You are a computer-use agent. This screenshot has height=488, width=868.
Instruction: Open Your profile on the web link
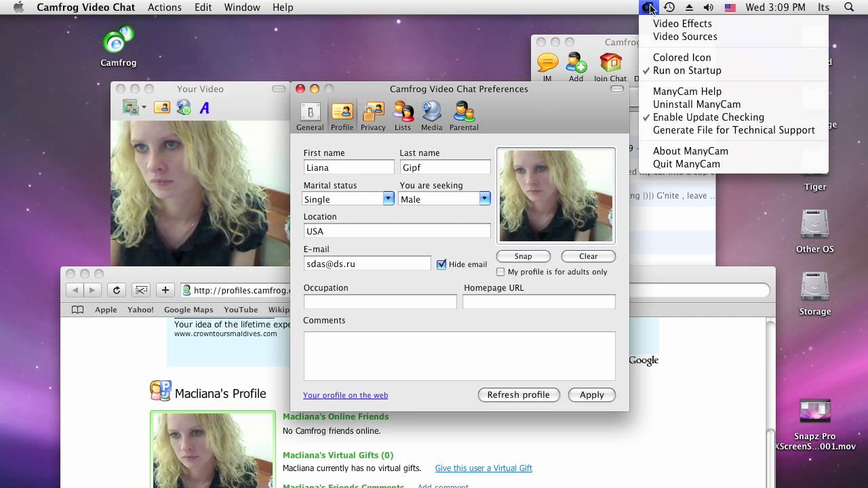click(345, 395)
